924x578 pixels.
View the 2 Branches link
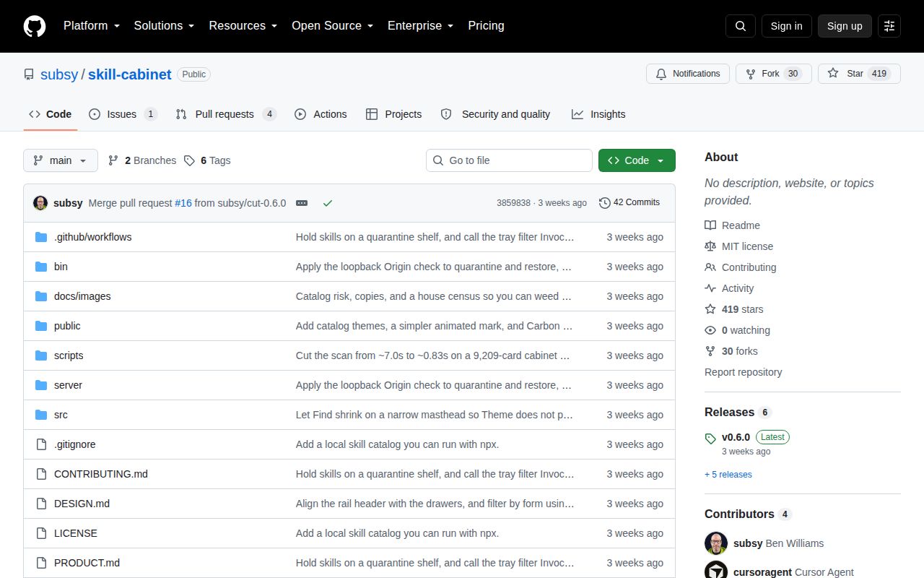142,160
